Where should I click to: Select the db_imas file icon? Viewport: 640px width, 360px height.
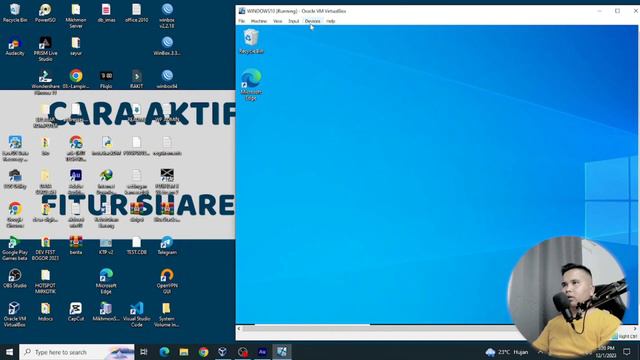106,13
